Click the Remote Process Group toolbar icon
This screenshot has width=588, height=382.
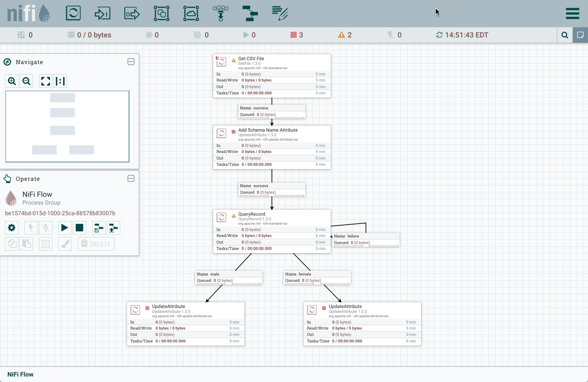point(191,13)
